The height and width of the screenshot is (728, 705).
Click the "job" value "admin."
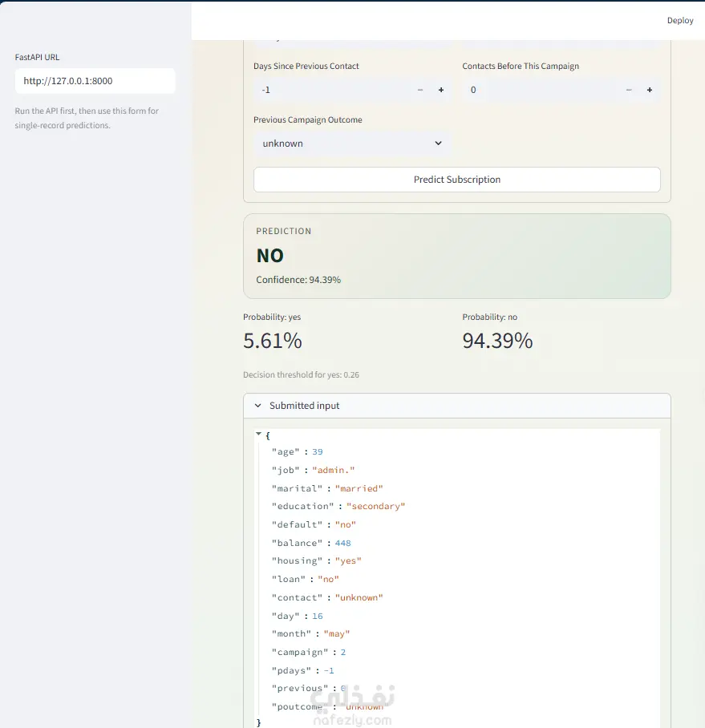[x=334, y=471]
